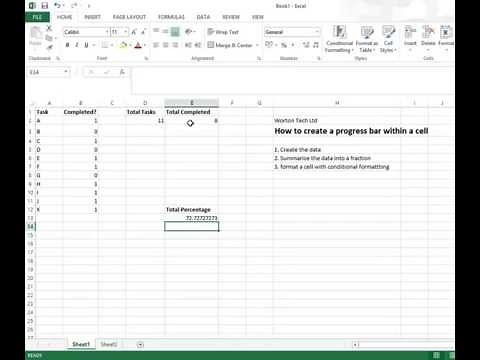Viewport: 480px width, 360px height.
Task: Select the Sheet1 tab
Action: pos(81,344)
